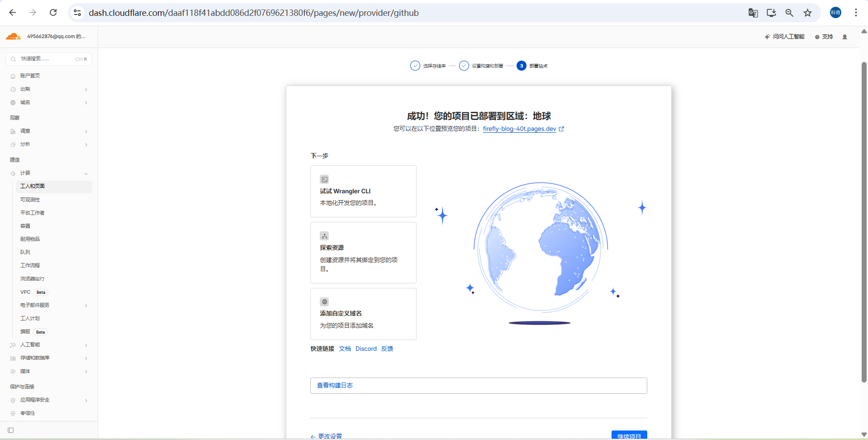Open the 添加自定义域名 card

(363, 314)
